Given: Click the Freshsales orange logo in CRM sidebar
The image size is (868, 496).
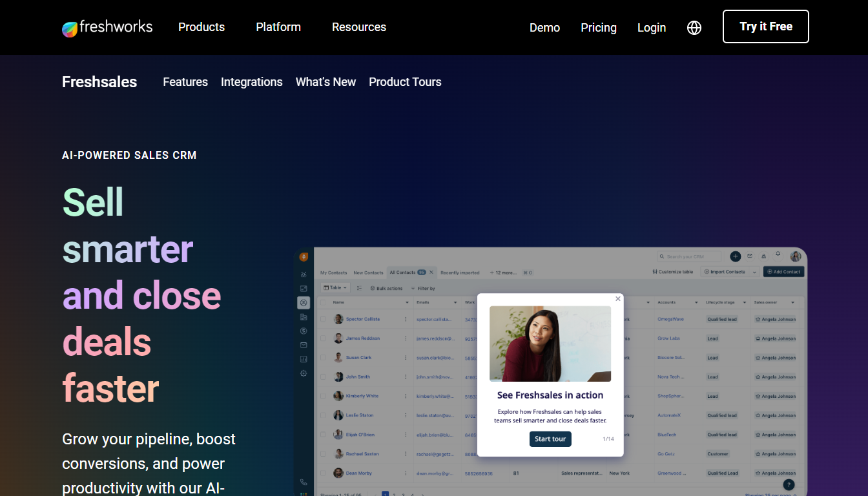Looking at the screenshot, I should point(304,257).
